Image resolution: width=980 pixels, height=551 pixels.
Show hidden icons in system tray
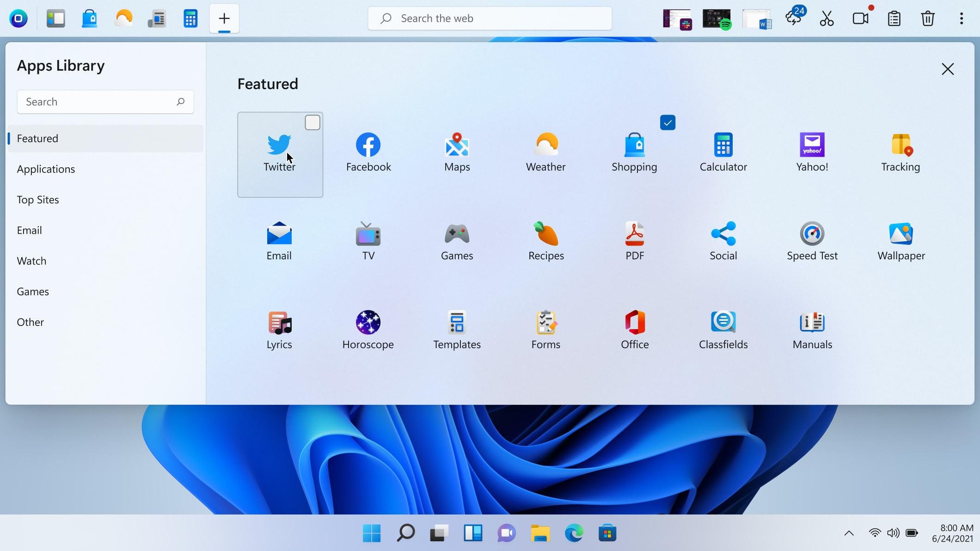(849, 533)
